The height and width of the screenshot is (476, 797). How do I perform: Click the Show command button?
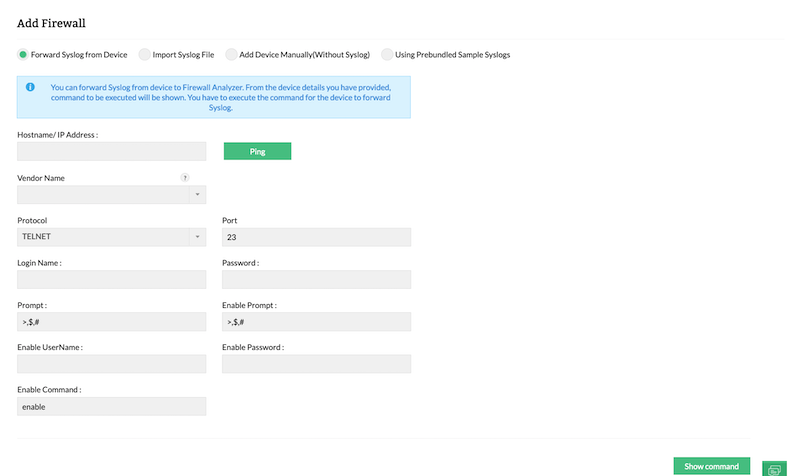pos(712,466)
